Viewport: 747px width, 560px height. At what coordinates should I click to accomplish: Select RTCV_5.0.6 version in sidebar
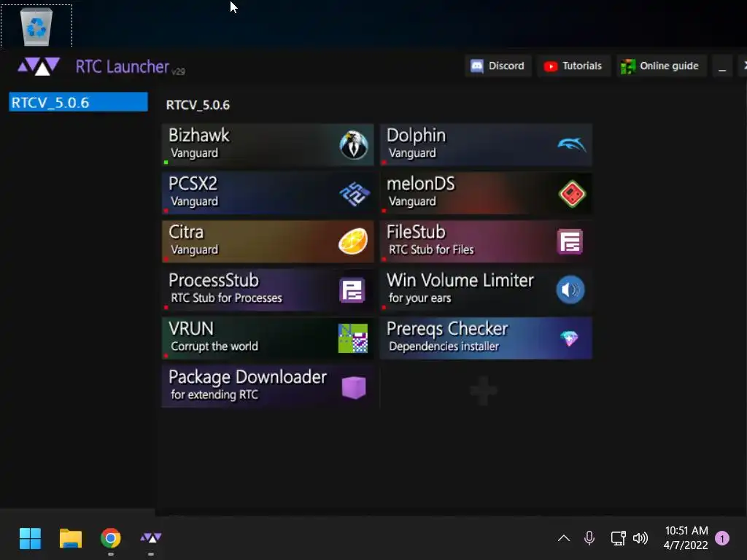(x=78, y=102)
